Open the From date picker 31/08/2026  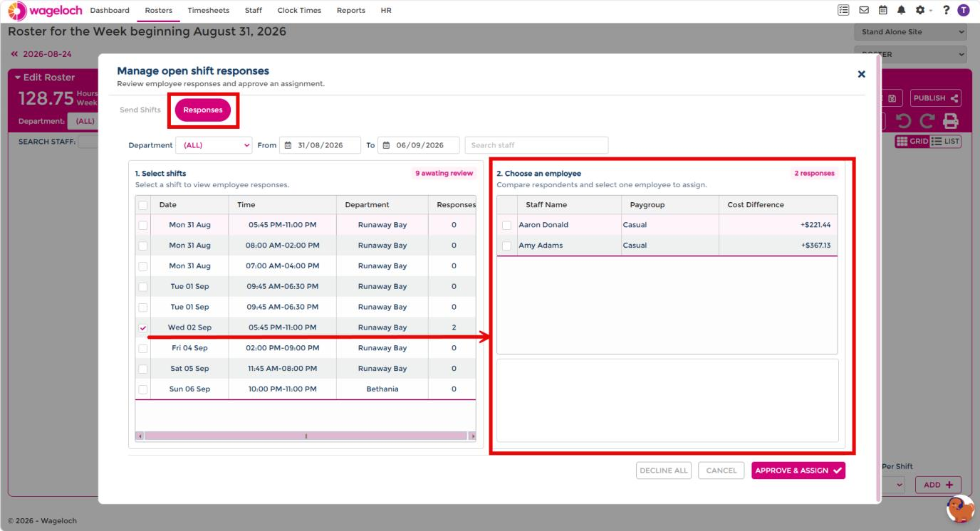pos(318,145)
